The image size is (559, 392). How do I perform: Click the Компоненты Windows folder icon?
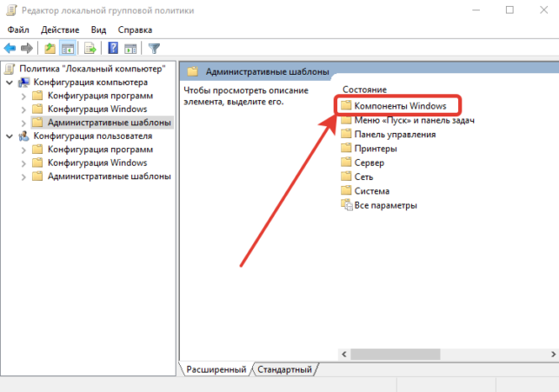[346, 105]
